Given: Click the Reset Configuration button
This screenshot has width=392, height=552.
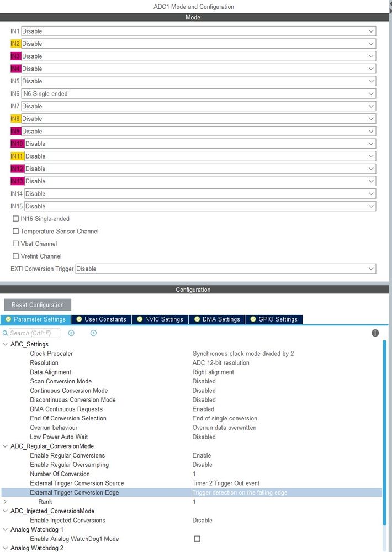Looking at the screenshot, I should (38, 305).
